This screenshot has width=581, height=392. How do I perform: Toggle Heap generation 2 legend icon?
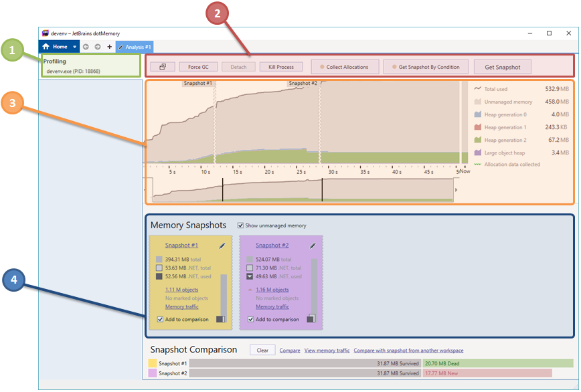point(478,140)
